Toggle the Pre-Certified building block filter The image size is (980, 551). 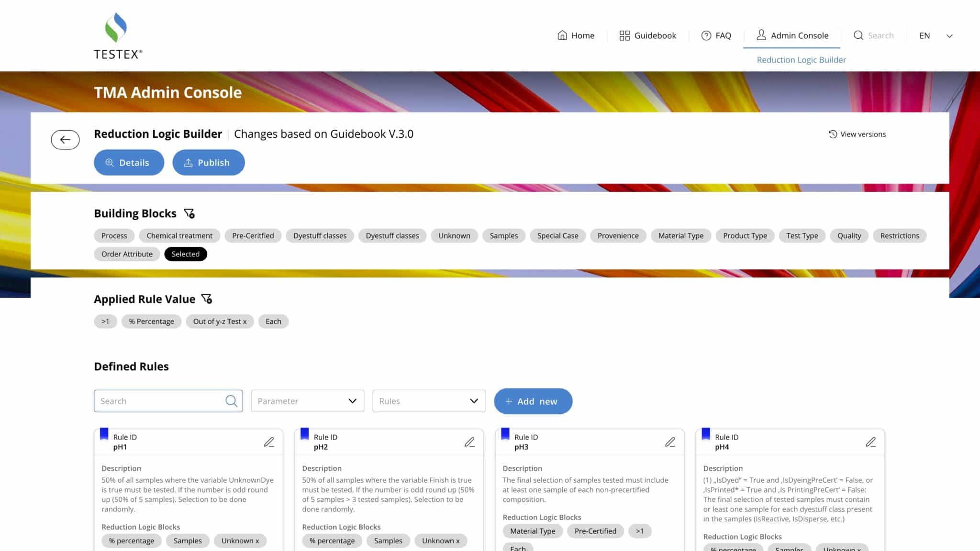pos(253,236)
